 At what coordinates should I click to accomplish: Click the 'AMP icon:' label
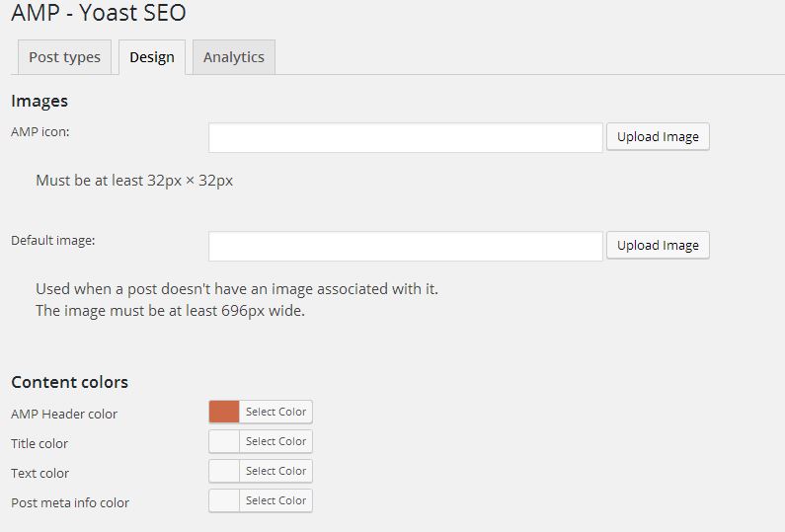click(x=40, y=132)
